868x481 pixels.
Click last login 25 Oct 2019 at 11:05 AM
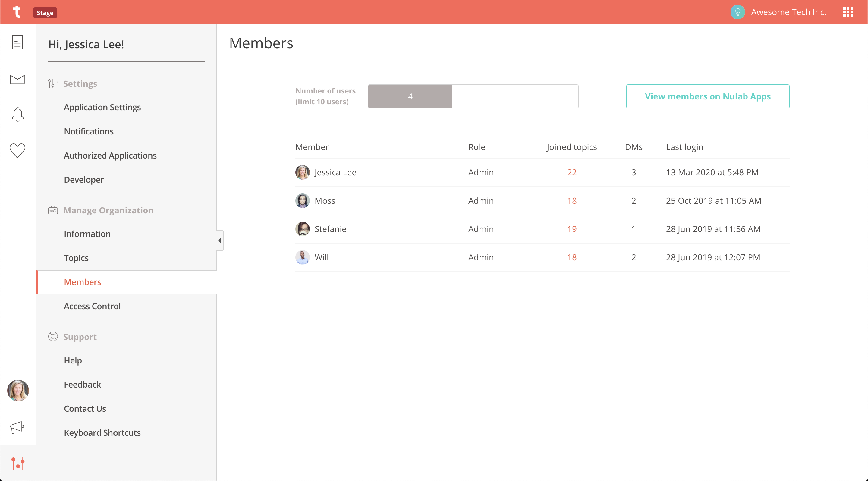pyautogui.click(x=713, y=201)
